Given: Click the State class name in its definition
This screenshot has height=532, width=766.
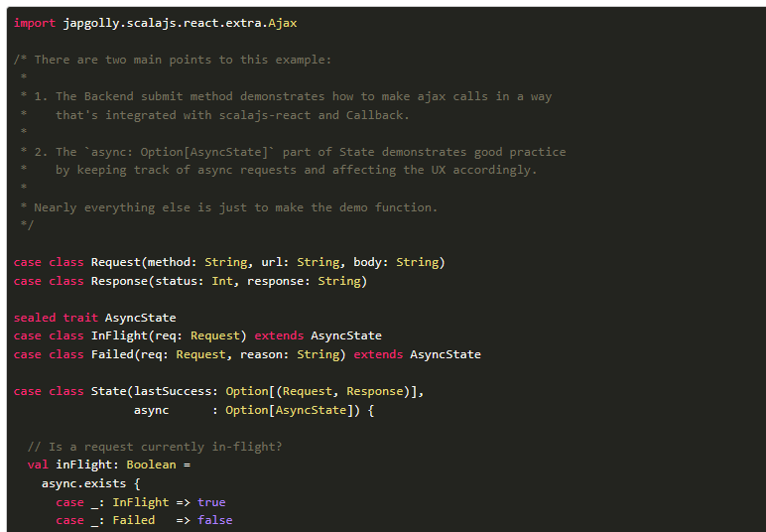Looking at the screenshot, I should 108,391.
